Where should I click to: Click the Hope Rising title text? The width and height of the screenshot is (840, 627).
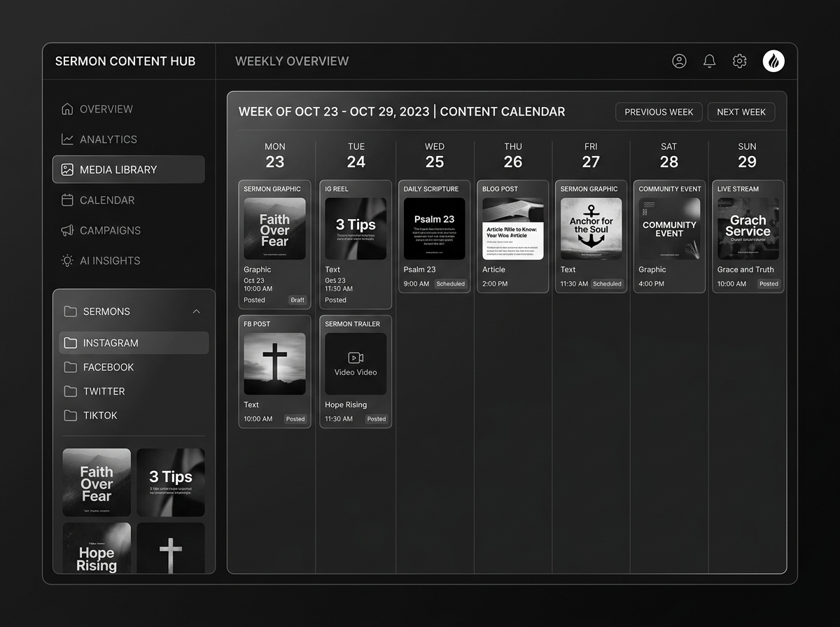346,404
